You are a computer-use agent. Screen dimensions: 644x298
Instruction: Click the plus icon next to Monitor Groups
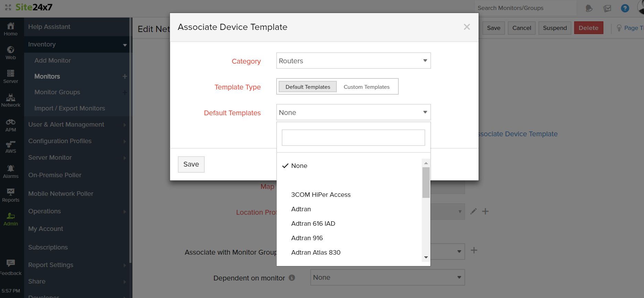[x=125, y=92]
